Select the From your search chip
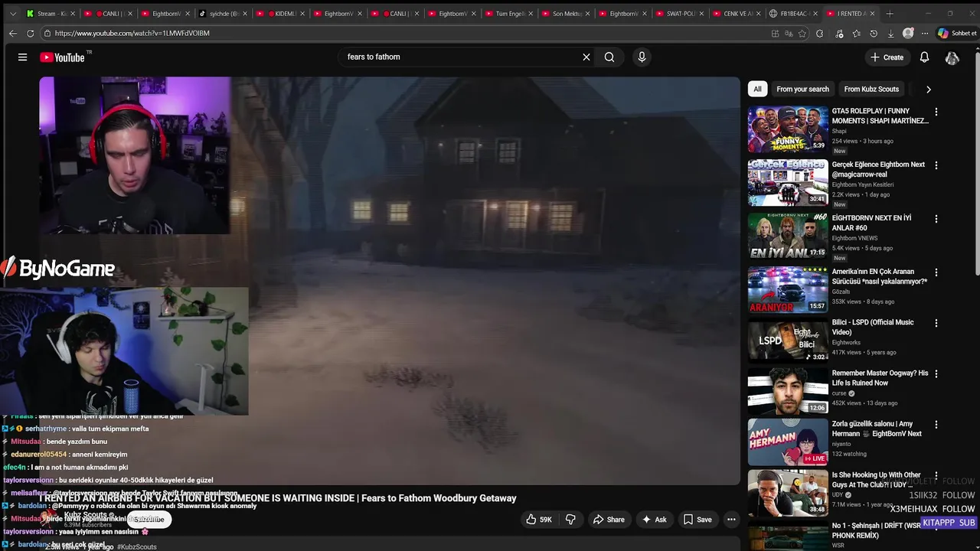The image size is (980, 551). point(802,90)
